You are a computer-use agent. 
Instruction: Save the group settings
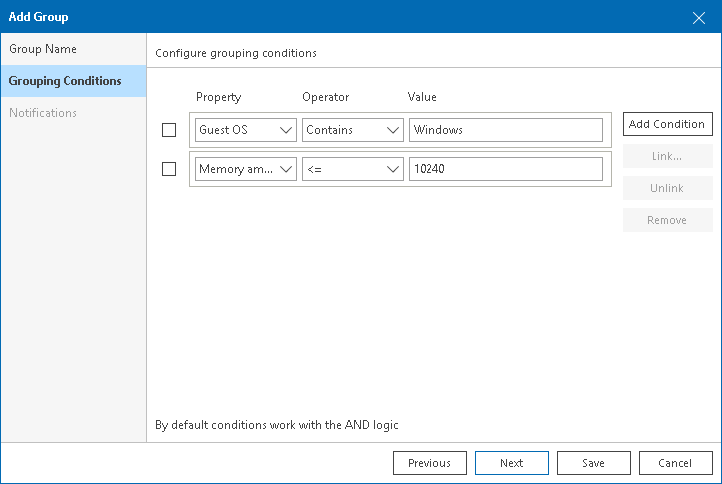pos(593,463)
